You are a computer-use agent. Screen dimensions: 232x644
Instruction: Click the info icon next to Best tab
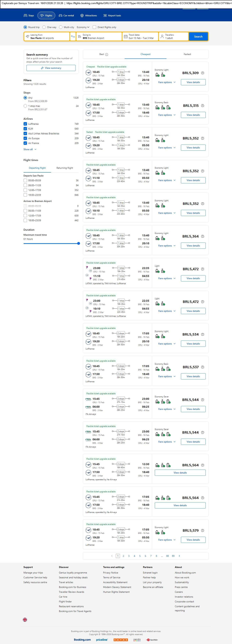107,55
